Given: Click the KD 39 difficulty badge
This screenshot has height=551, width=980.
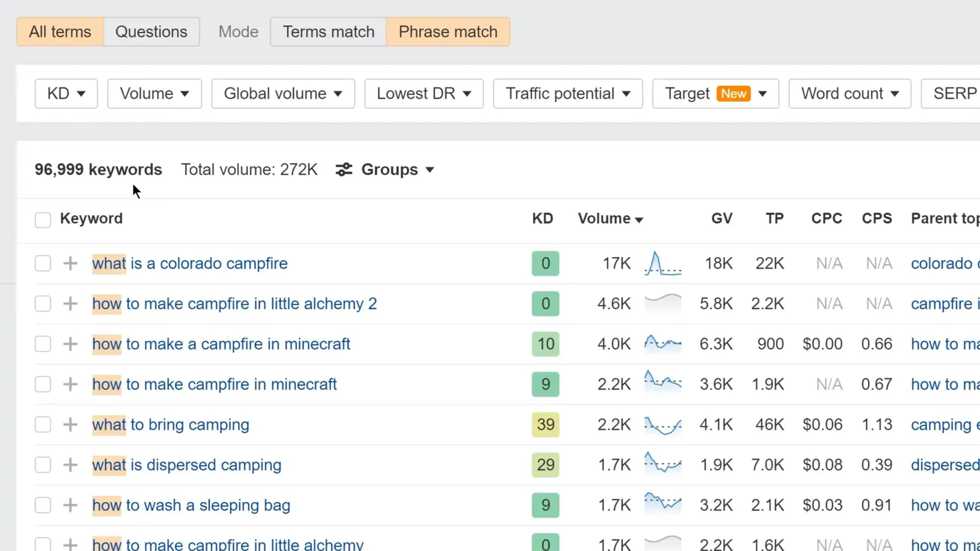Looking at the screenshot, I should click(545, 425).
